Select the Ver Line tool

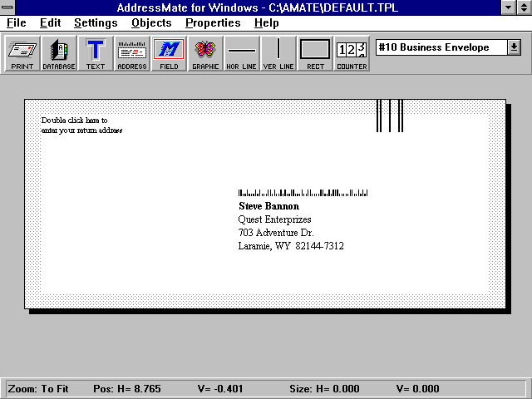pyautogui.click(x=278, y=53)
